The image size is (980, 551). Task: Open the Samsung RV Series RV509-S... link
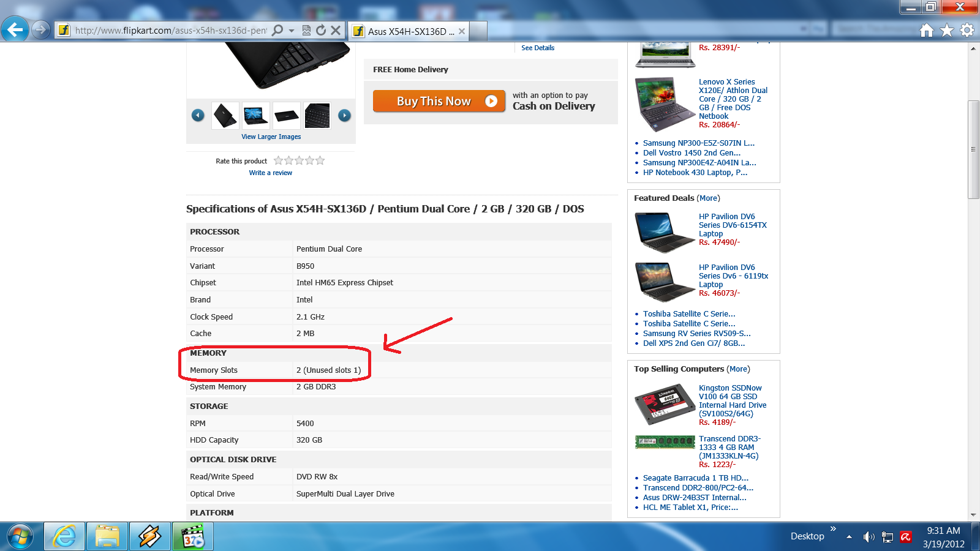point(696,334)
